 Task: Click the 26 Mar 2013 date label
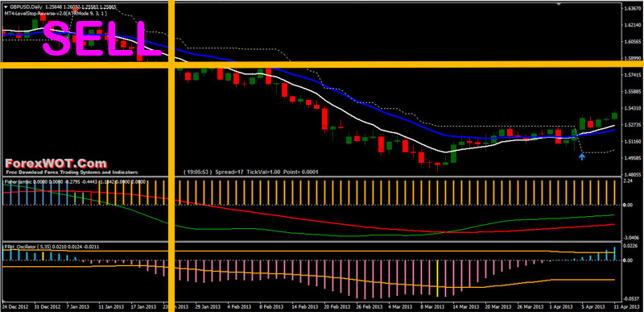click(x=530, y=307)
